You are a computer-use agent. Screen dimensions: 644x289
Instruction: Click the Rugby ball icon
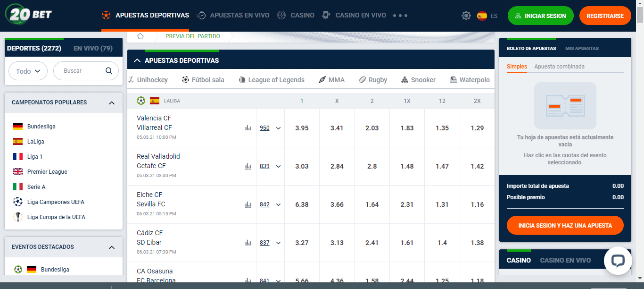point(362,80)
